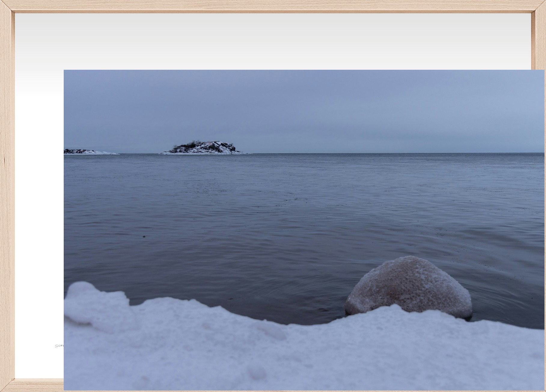Screen dimensions: 546x392
Task: Click the bottom frame rail beside the photo
Action: 39,385
